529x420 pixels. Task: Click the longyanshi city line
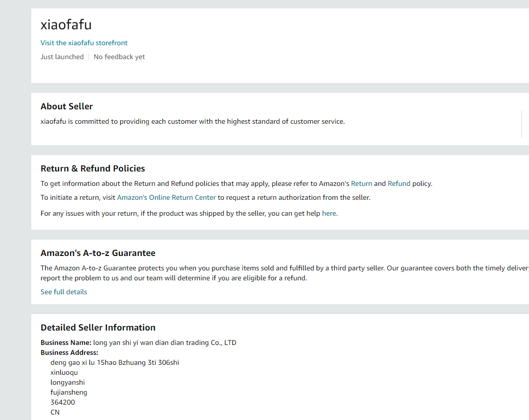(x=68, y=382)
